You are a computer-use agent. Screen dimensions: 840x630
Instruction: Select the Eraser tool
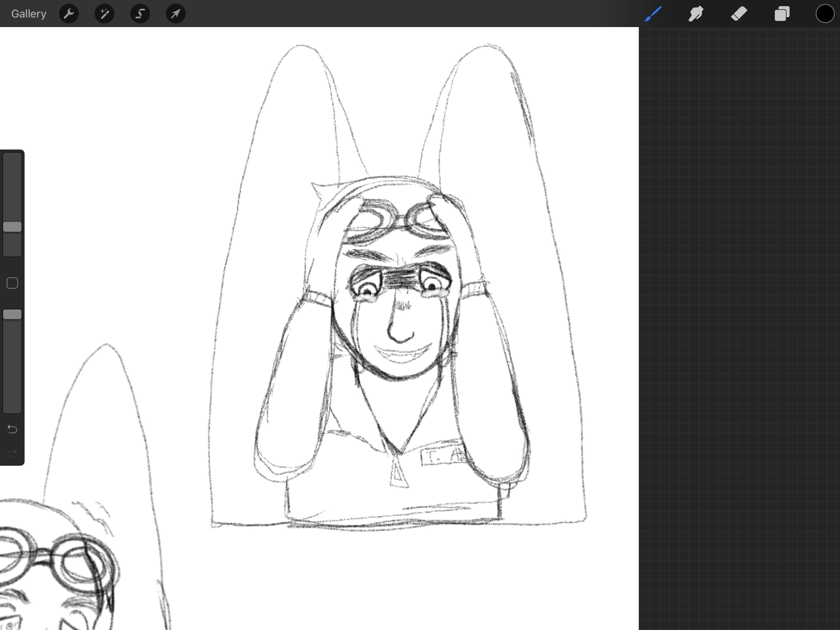click(739, 14)
